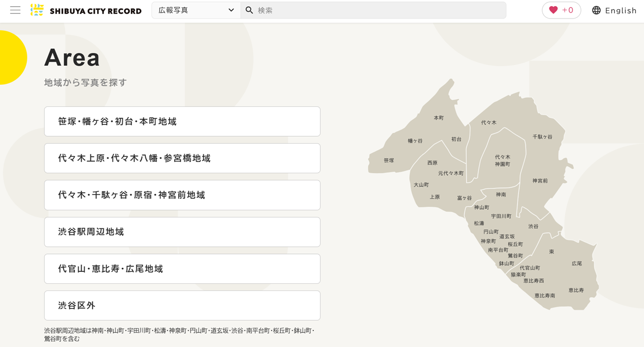Open the hamburger menu icon
644x347 pixels.
click(15, 10)
